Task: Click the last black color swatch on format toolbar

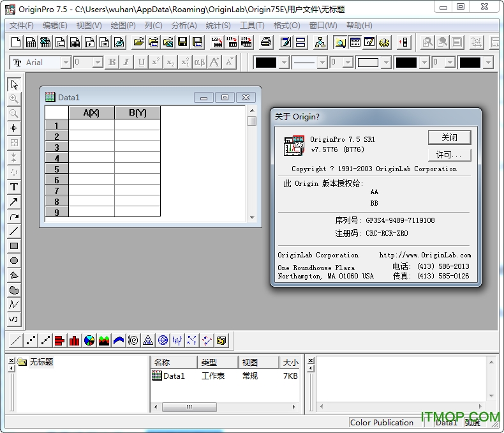Action: click(470, 63)
